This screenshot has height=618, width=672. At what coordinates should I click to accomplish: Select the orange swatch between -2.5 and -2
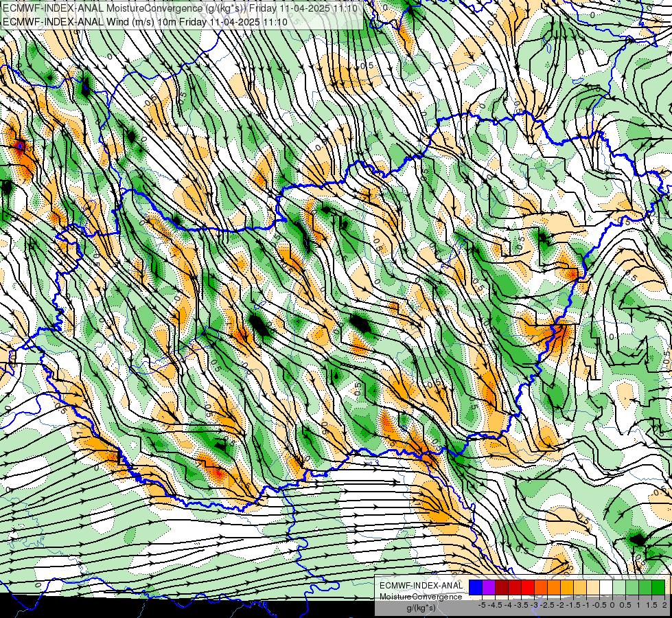click(x=554, y=588)
